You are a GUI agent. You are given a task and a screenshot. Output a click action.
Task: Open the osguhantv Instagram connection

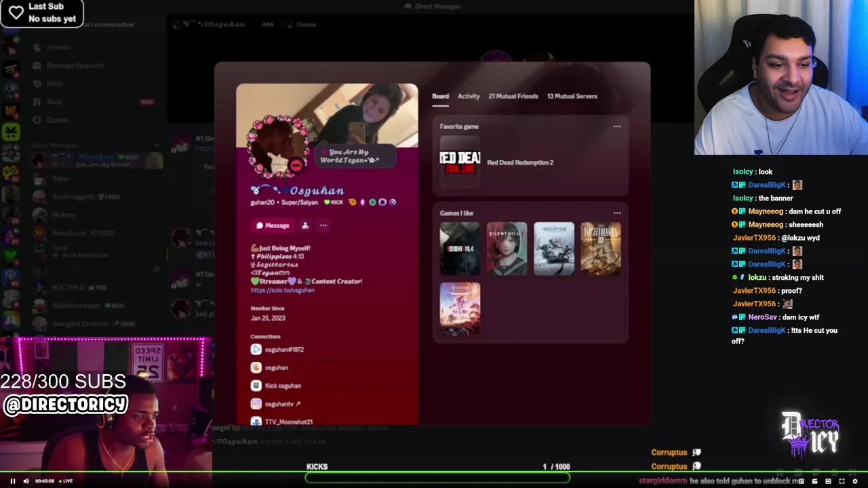click(x=283, y=404)
